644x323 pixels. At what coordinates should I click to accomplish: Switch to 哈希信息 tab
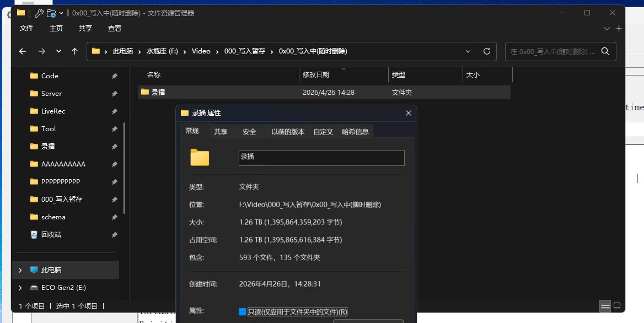(355, 132)
